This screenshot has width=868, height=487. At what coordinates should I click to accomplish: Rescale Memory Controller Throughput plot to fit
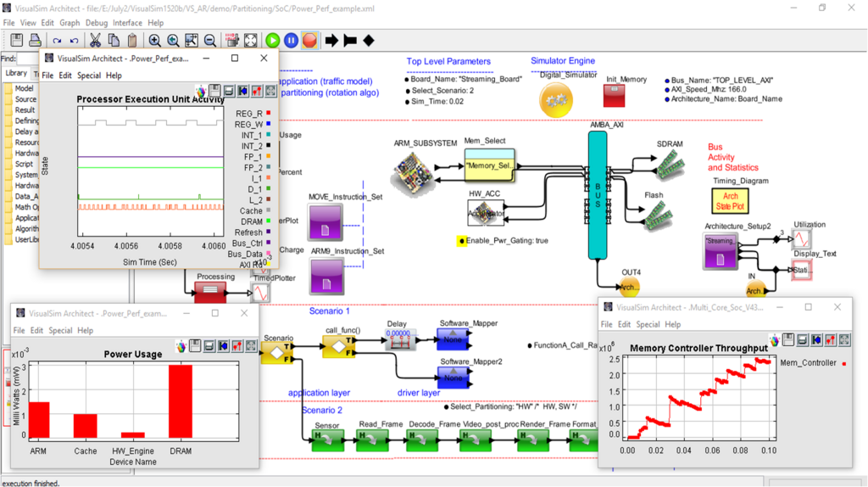[844, 340]
